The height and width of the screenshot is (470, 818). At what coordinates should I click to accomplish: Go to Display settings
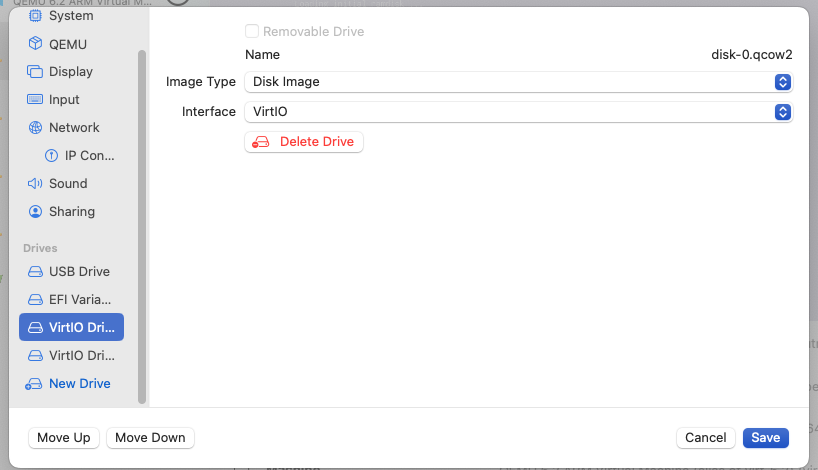point(71,71)
